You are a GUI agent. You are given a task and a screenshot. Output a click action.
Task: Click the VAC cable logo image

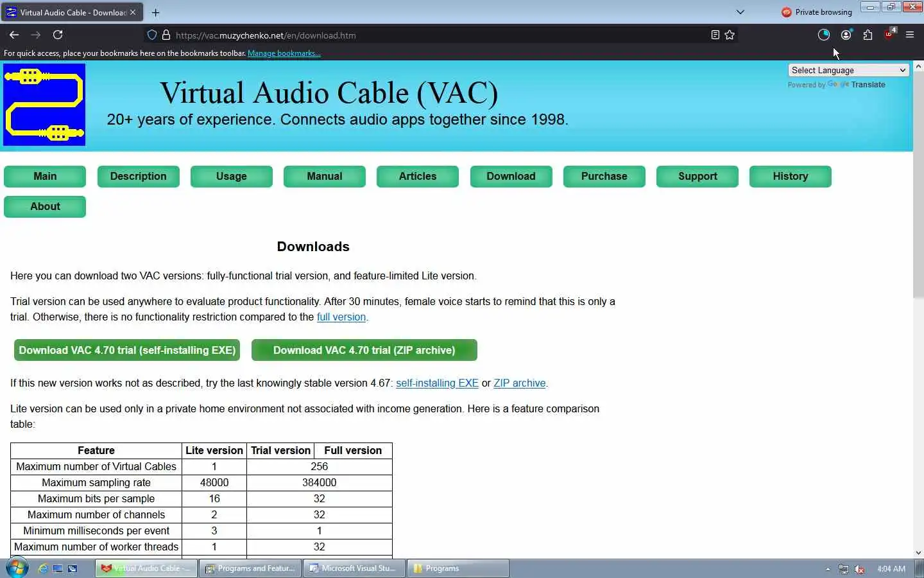44,105
